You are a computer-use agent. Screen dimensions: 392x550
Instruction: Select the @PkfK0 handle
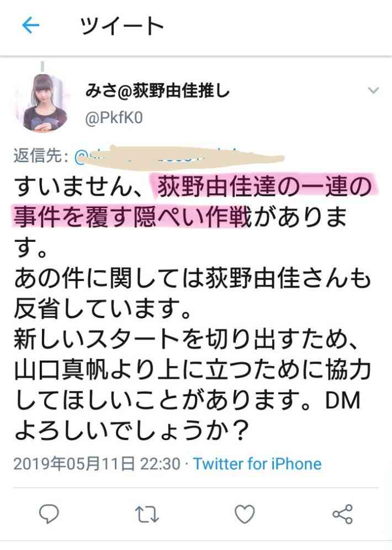tap(114, 118)
